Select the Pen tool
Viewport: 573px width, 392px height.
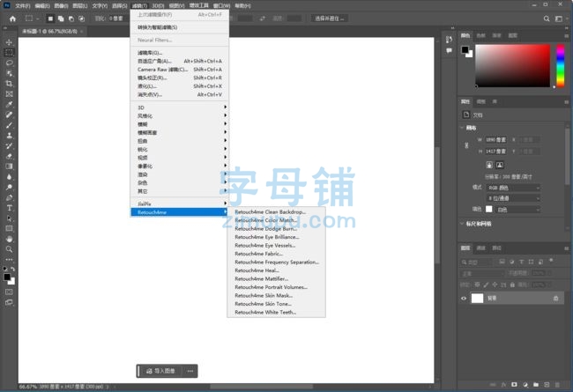click(9, 197)
